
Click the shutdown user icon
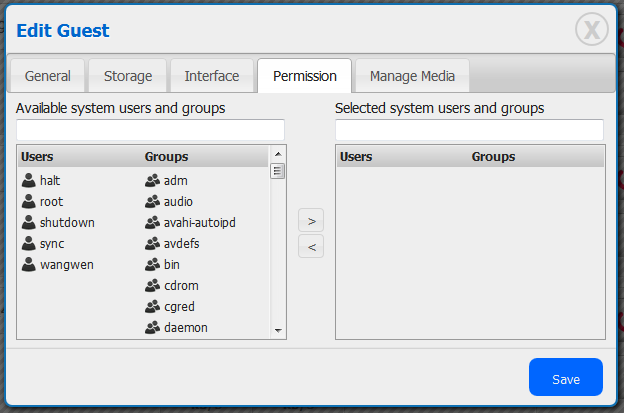click(x=29, y=223)
